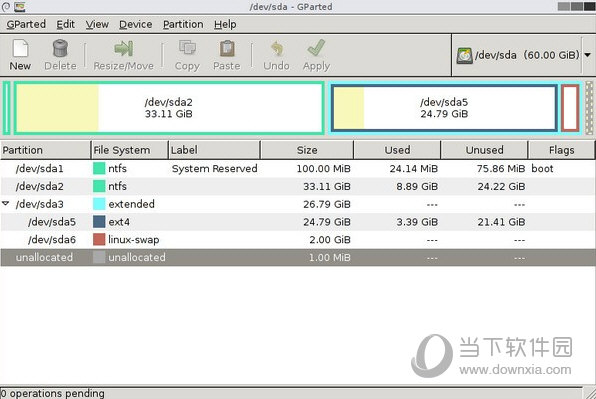The height and width of the screenshot is (399, 596).
Task: Sort by the Label column header
Action: coord(214,150)
